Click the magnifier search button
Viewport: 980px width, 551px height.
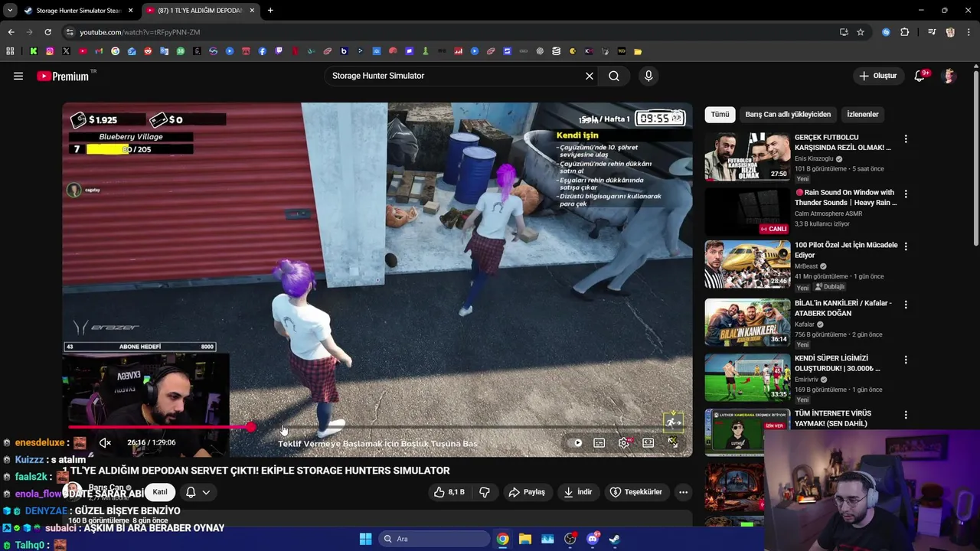click(614, 76)
